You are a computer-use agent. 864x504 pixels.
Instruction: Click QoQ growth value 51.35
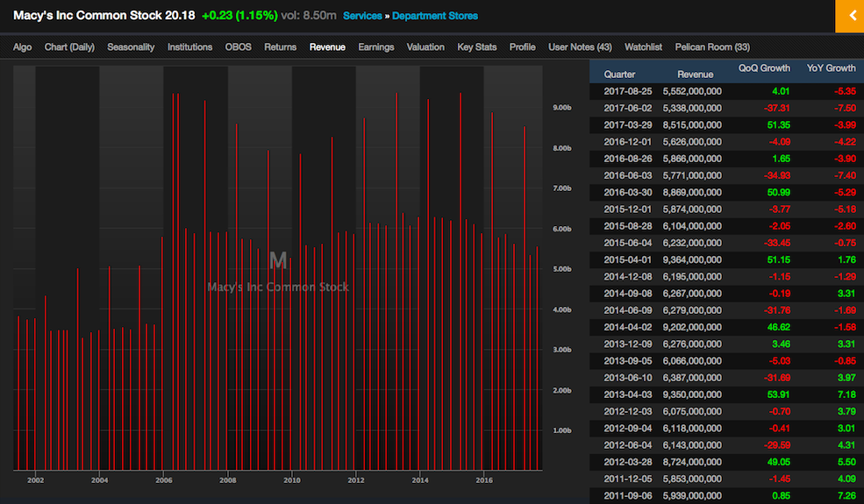click(x=779, y=125)
